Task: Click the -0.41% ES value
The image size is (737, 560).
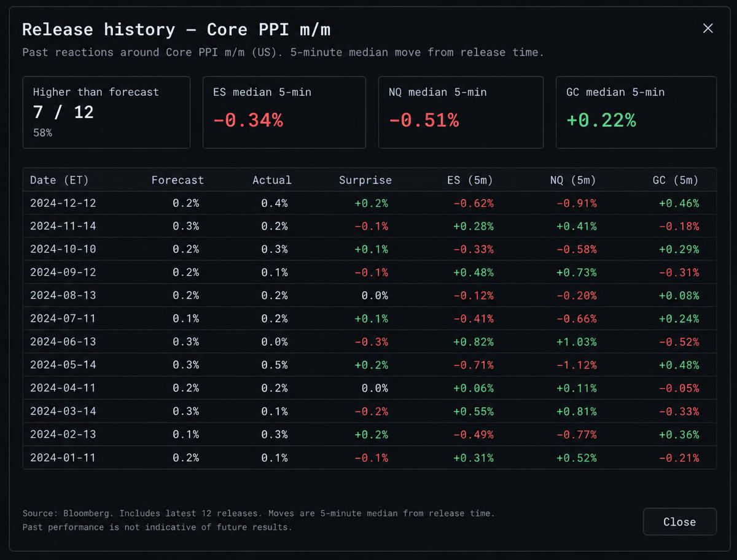Action: 474,319
